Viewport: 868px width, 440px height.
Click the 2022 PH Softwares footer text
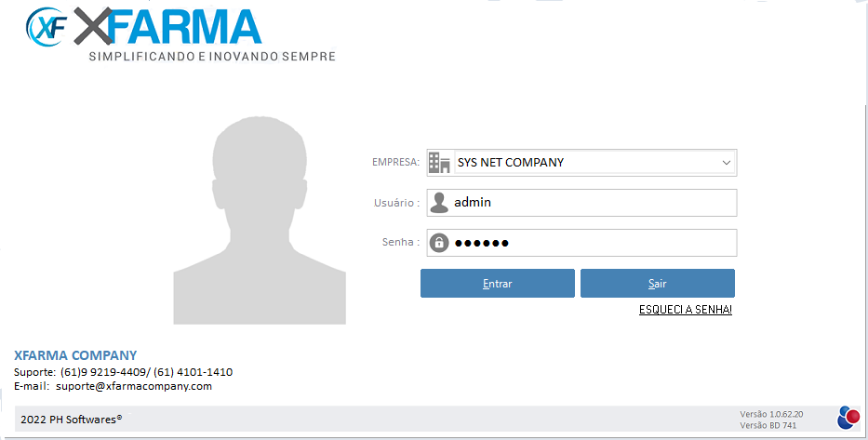pyautogui.click(x=71, y=420)
